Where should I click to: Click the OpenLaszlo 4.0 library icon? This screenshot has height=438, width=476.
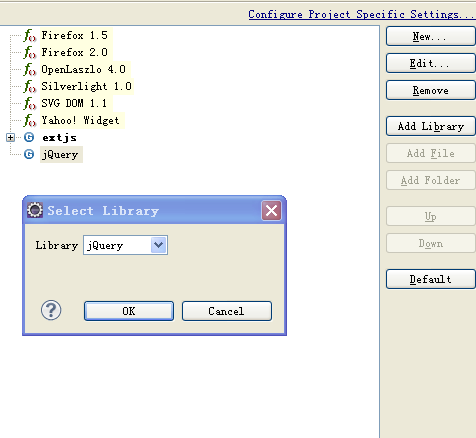click(x=29, y=69)
